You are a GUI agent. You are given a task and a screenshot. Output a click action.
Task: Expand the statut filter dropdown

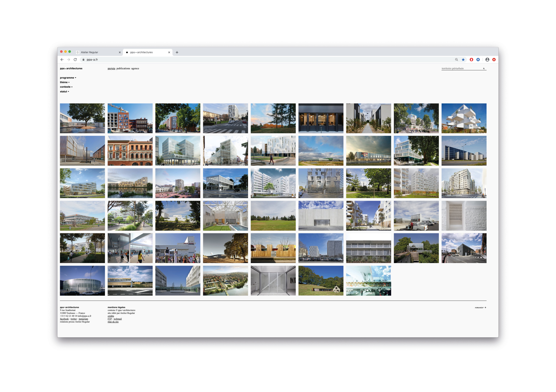[64, 91]
